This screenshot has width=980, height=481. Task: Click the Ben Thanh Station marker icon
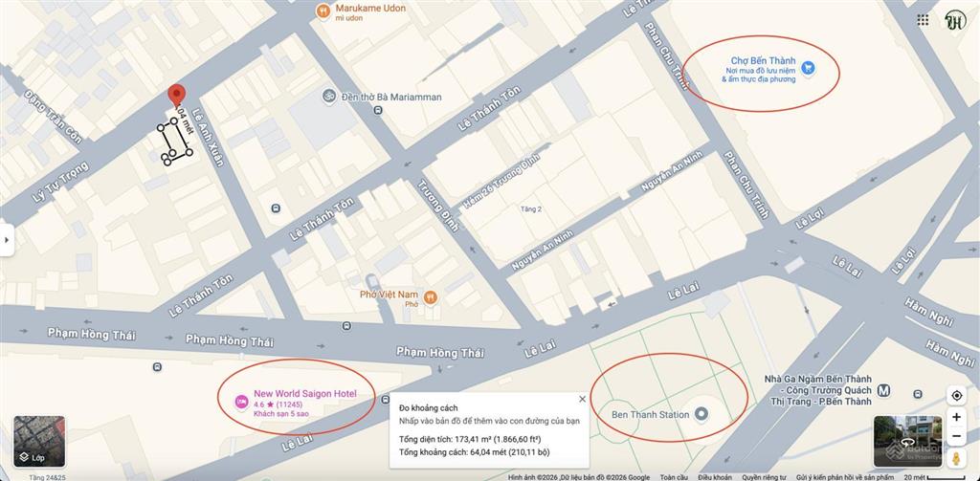702,414
